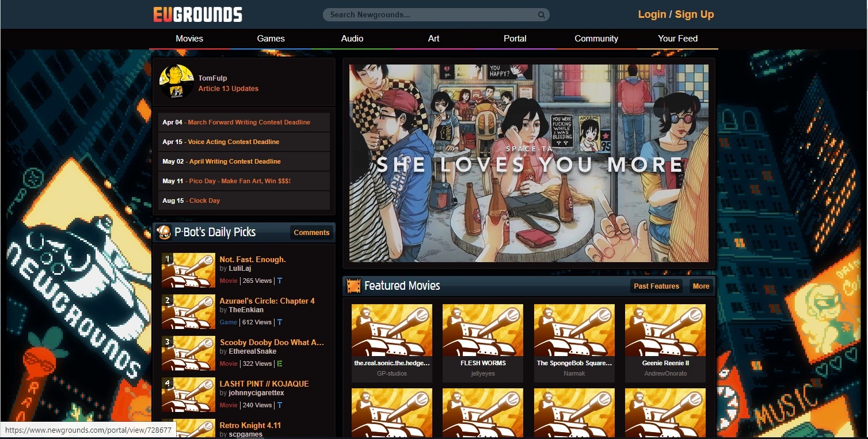Screen dimensions: 868x439
Task: Open the Scooby Dooby Doo What A... link
Action: point(272,342)
